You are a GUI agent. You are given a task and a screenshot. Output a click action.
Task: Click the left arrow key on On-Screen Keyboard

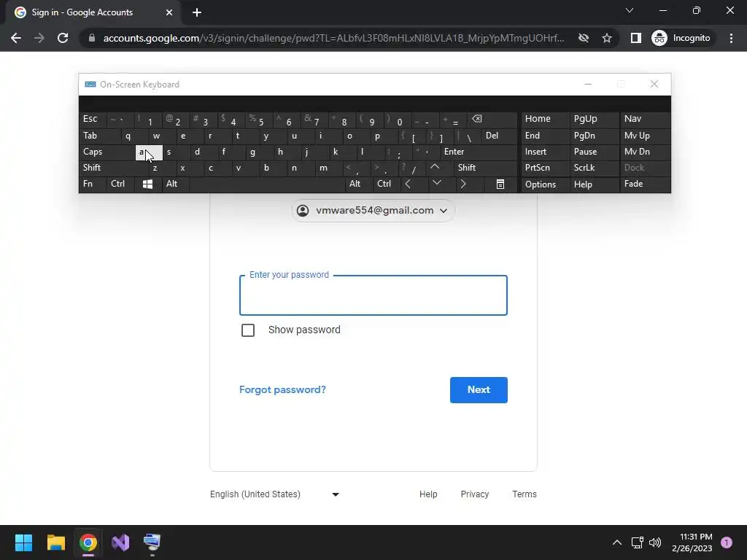(409, 184)
